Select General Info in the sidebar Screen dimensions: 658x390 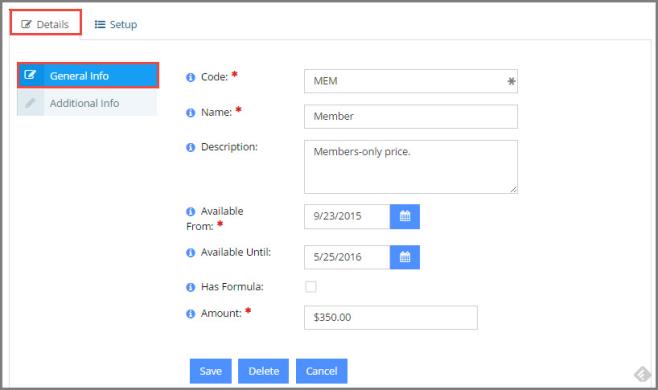88,76
